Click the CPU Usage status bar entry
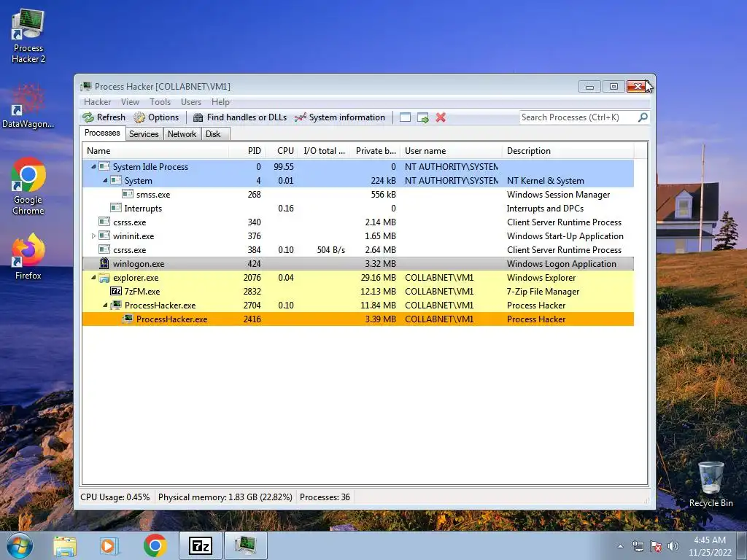Viewport: 747px width, 560px height. (x=115, y=497)
